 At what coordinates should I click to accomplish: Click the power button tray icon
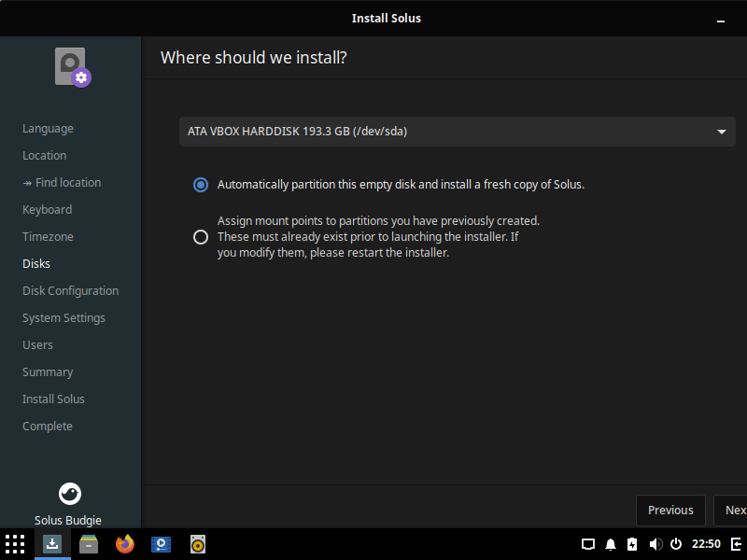[x=675, y=544]
